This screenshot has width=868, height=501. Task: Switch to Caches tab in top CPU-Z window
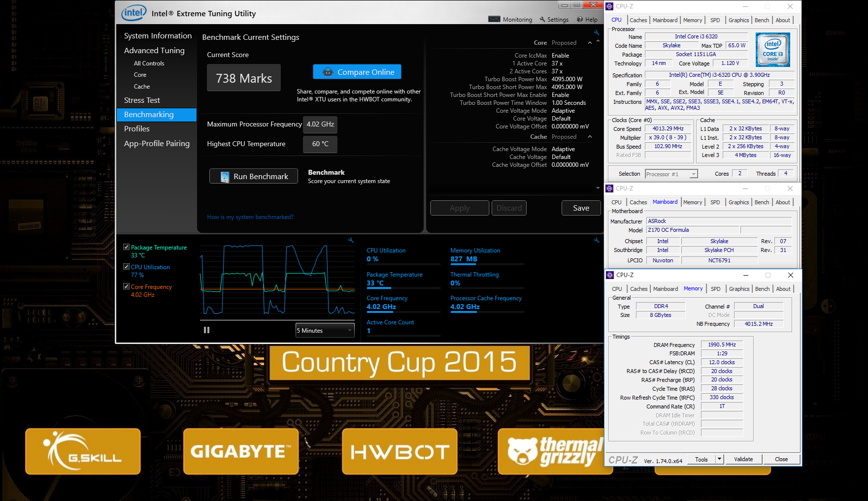click(638, 20)
